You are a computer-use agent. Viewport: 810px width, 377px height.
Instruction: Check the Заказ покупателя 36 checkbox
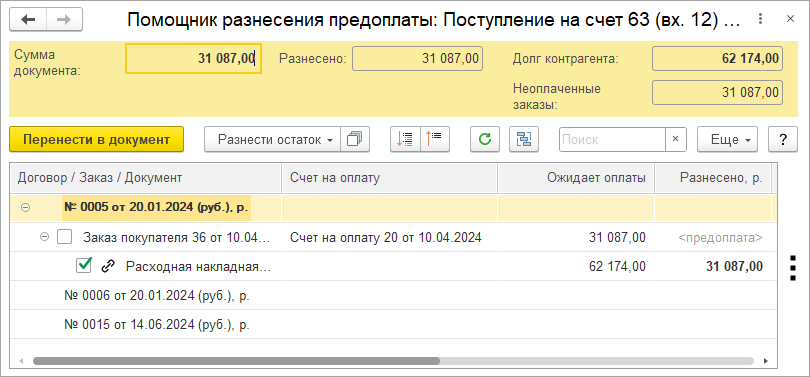[x=65, y=237]
